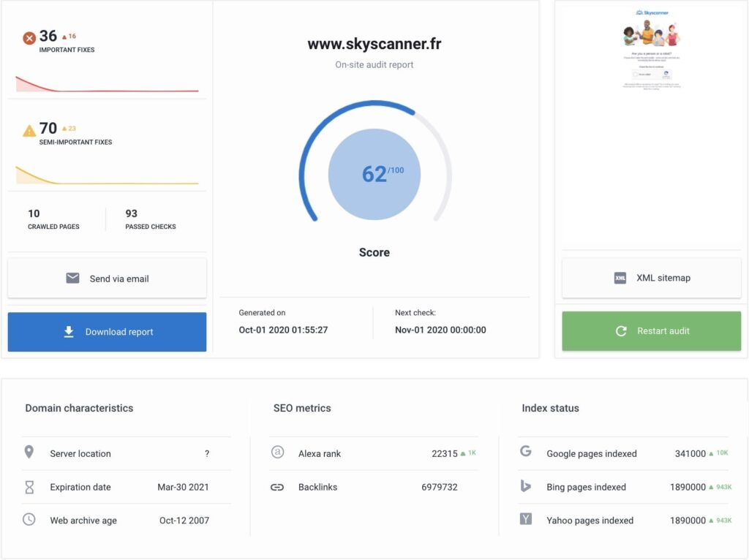Click the Domain characteristics heading
The image size is (749, 560).
[x=79, y=408]
